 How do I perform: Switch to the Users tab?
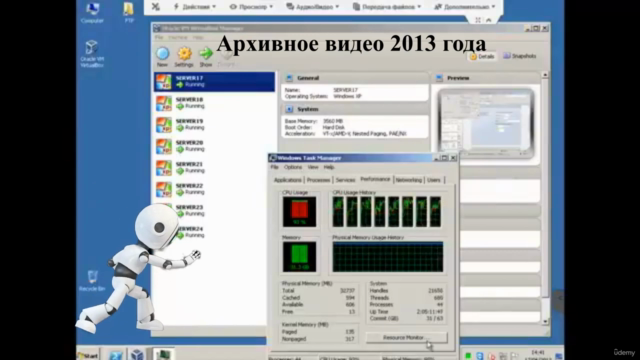pyautogui.click(x=434, y=180)
